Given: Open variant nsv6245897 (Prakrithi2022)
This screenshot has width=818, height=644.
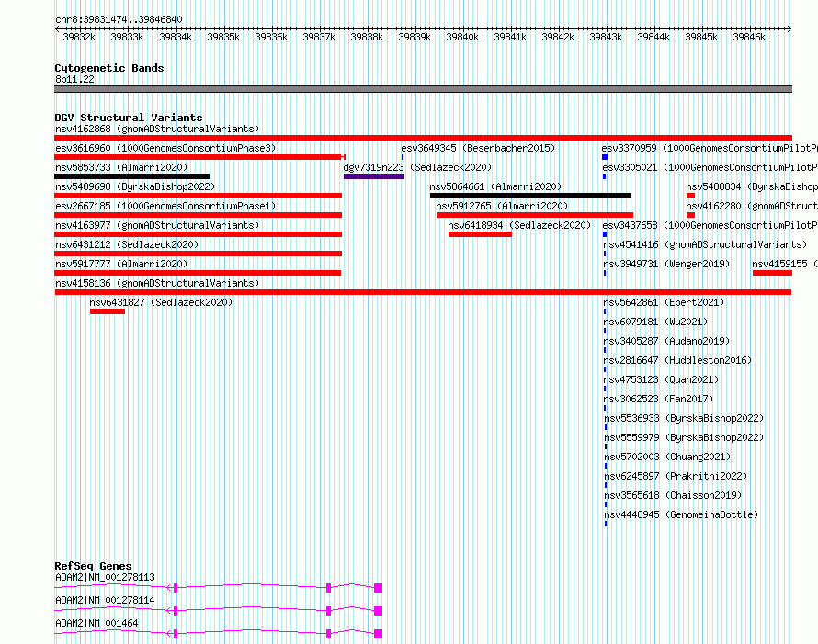Looking at the screenshot, I should click(676, 476).
